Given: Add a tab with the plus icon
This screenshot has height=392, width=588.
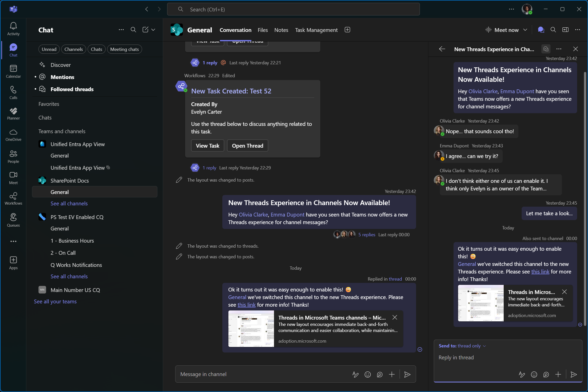Looking at the screenshot, I should click(x=347, y=30).
